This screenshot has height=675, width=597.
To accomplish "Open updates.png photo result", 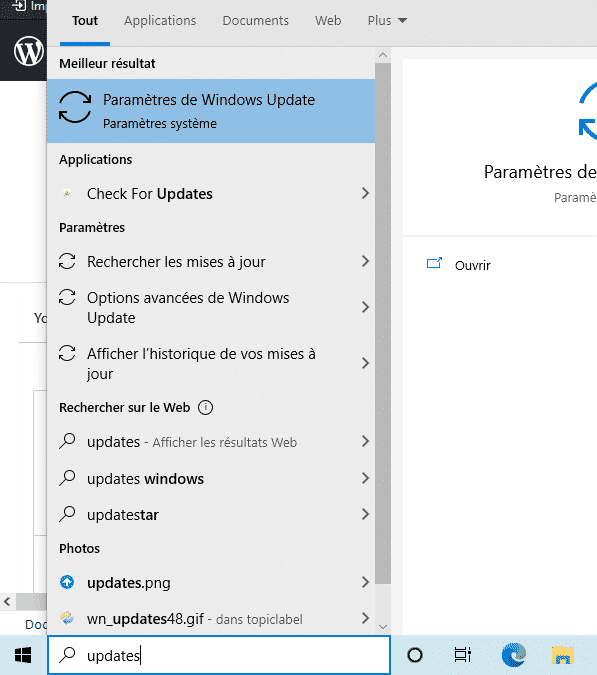I will 210,582.
